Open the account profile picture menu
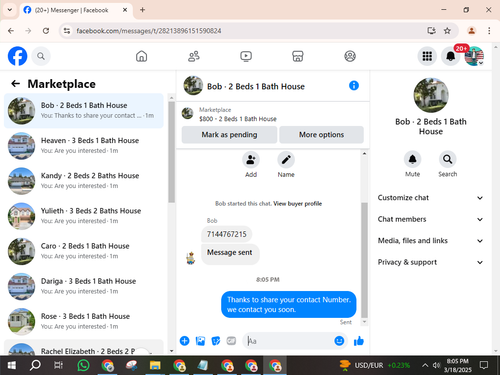Screen dimensions: 500x375 (x=474, y=56)
